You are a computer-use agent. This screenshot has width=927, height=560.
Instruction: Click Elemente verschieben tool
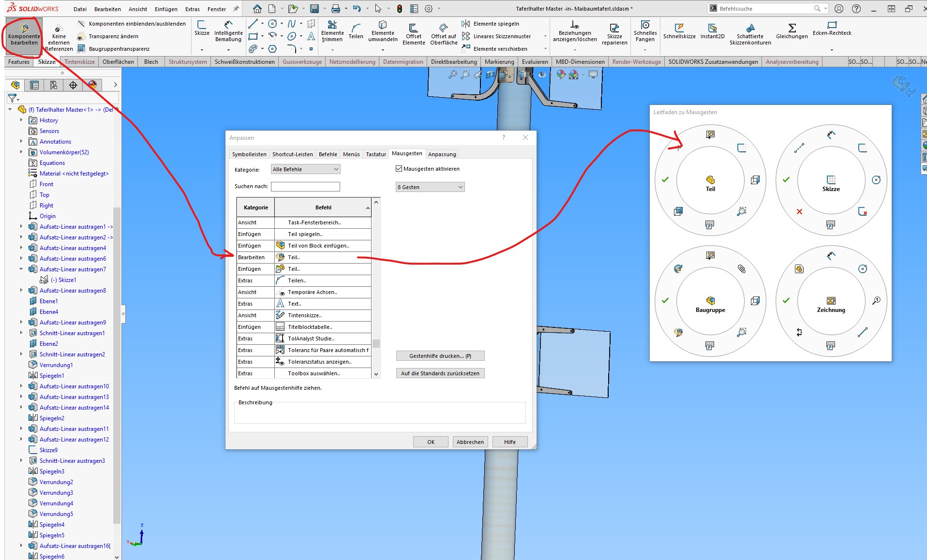tap(494, 49)
